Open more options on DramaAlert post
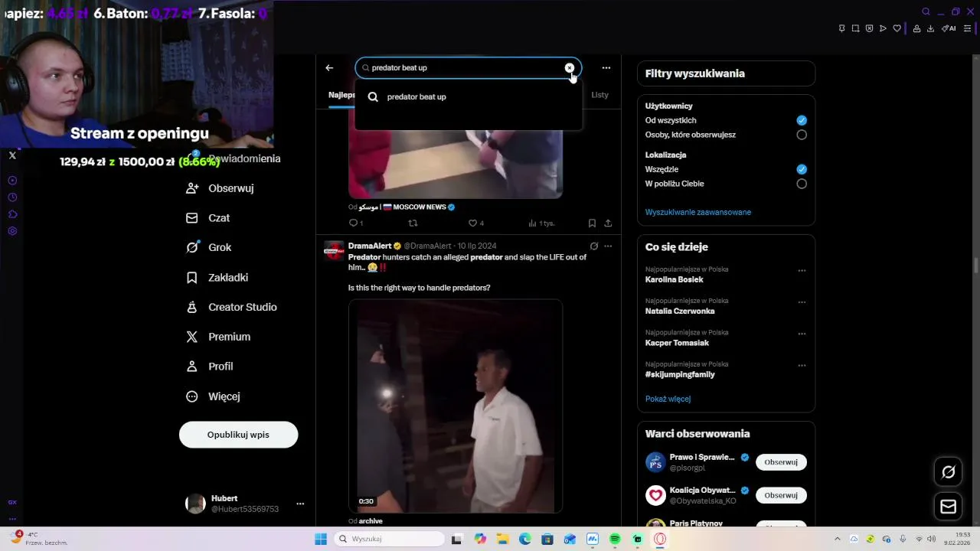980x551 pixels. [x=608, y=246]
